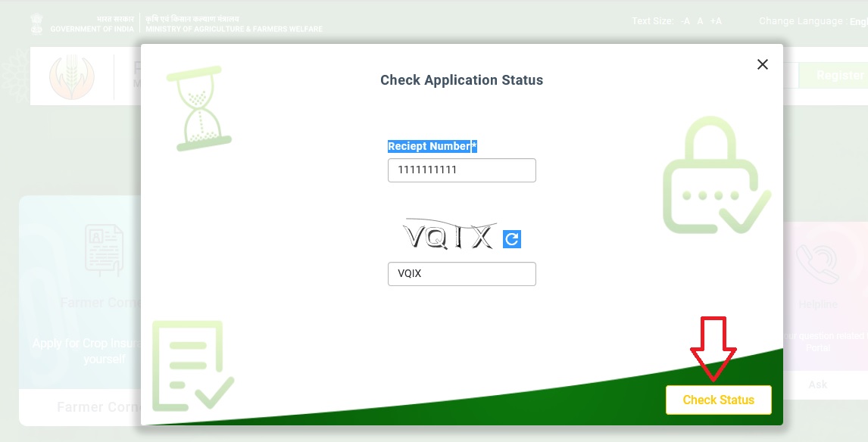
Task: Select the Helpline phone icon
Action: pos(818,263)
